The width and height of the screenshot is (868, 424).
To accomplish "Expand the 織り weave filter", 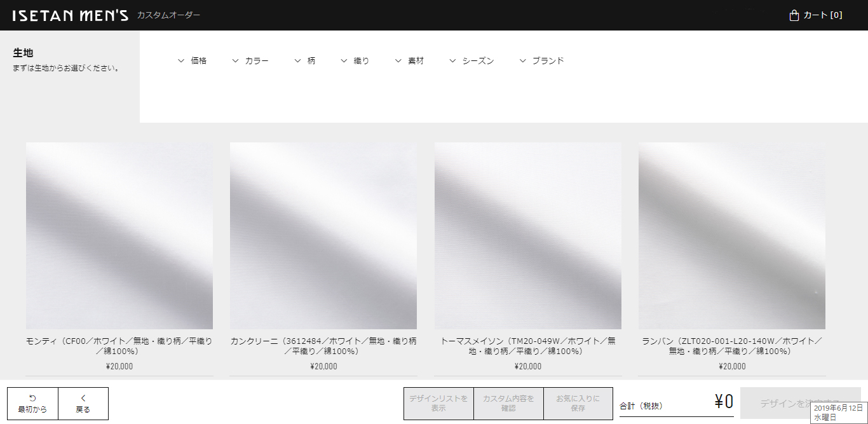I will coord(355,61).
